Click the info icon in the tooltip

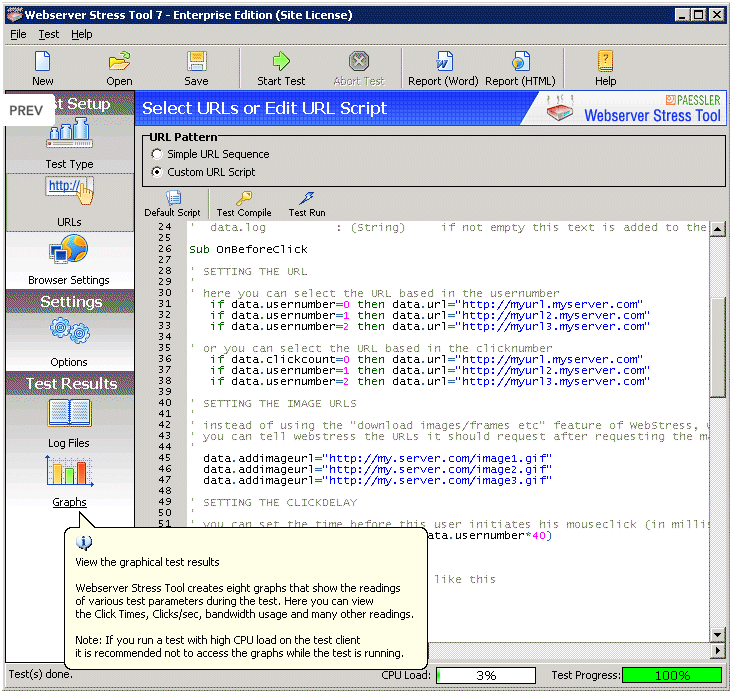point(84,543)
